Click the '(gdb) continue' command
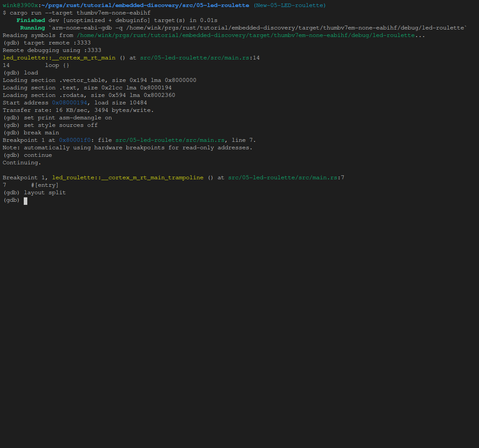The width and height of the screenshot is (479, 448). tap(27, 155)
